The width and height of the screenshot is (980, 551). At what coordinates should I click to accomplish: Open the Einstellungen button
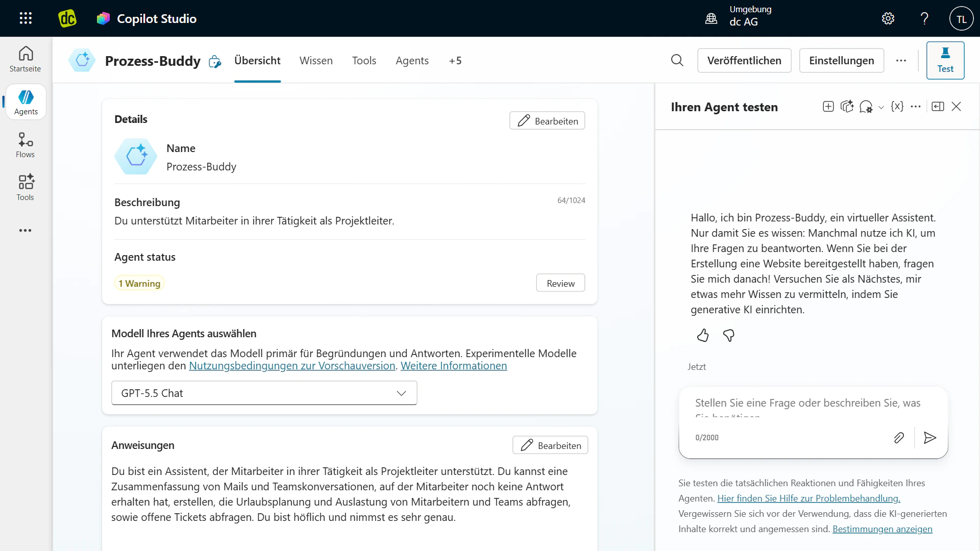click(841, 61)
